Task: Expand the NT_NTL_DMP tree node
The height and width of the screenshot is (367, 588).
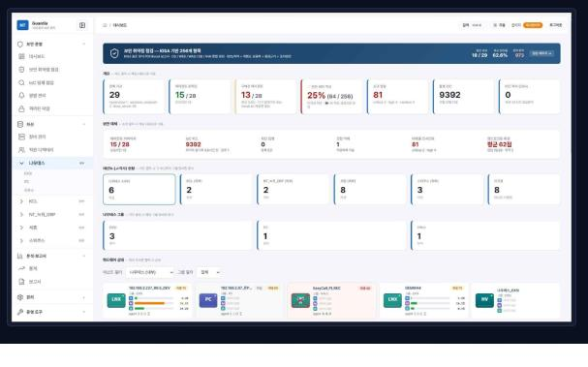Action: pyautogui.click(x=21, y=214)
